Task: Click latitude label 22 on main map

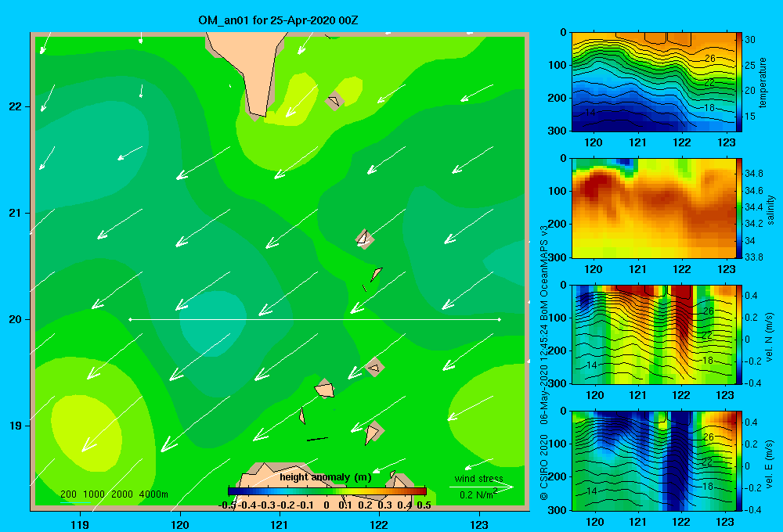Action: tap(16, 107)
